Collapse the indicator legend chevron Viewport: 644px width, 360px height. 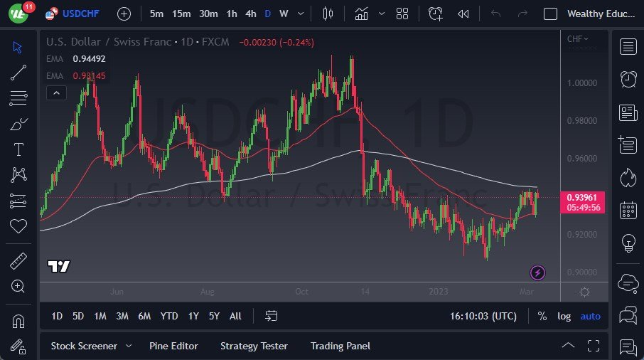pyautogui.click(x=56, y=92)
